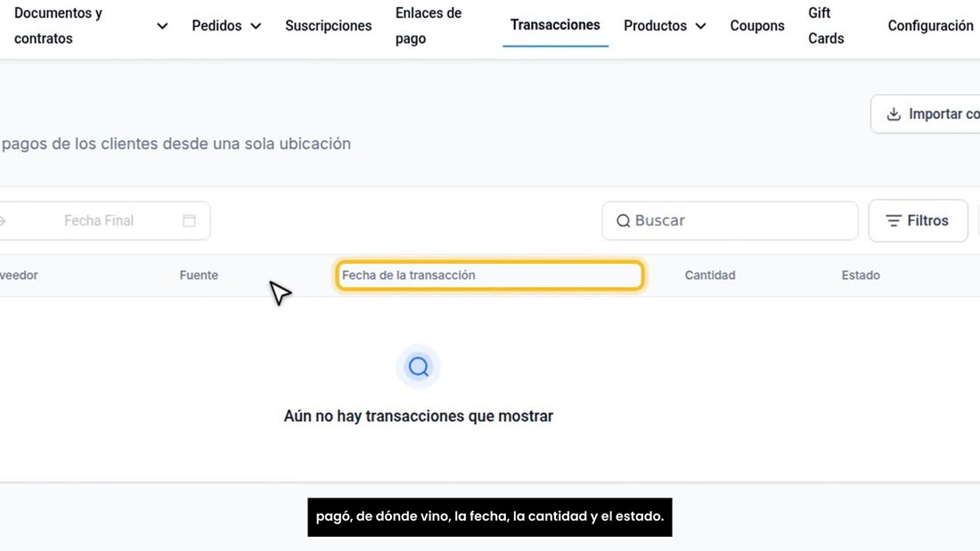Viewport: 980px width, 551px height.
Task: Go to the Suscripciones tab
Action: pyautogui.click(x=328, y=26)
